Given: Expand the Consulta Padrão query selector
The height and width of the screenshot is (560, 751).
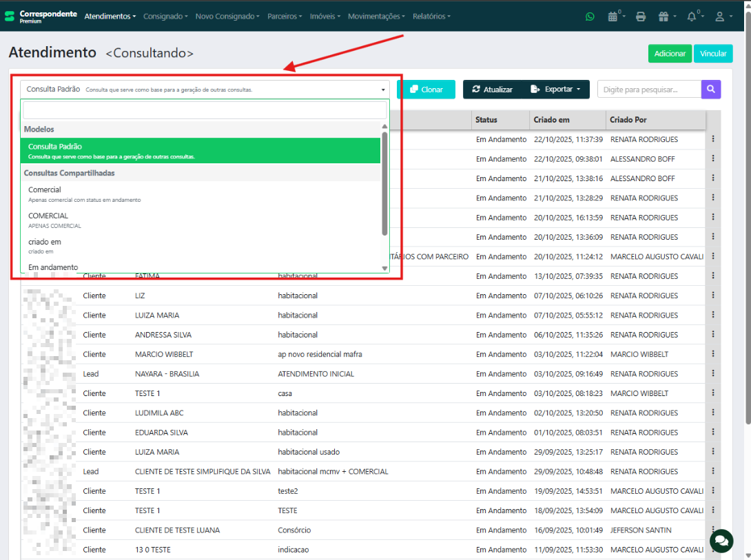Looking at the screenshot, I should pos(204,90).
